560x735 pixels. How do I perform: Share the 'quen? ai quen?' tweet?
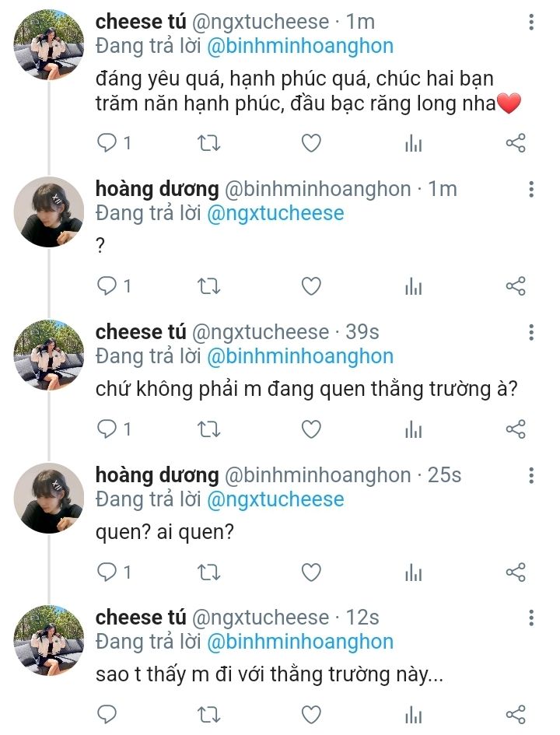pyautogui.click(x=516, y=572)
